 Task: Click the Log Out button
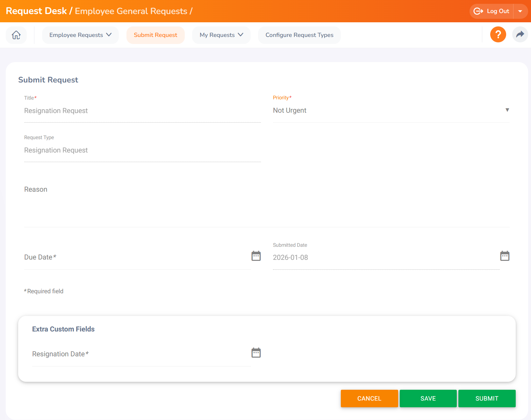(x=492, y=11)
